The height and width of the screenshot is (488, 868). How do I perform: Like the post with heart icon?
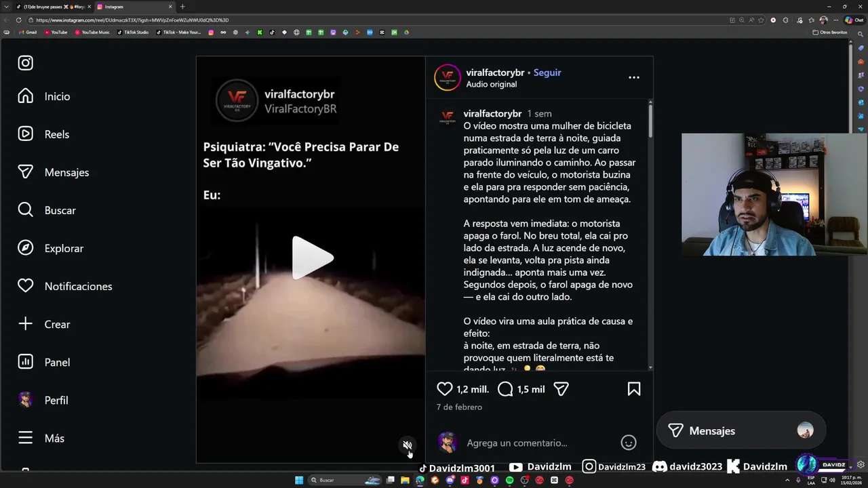click(x=444, y=389)
